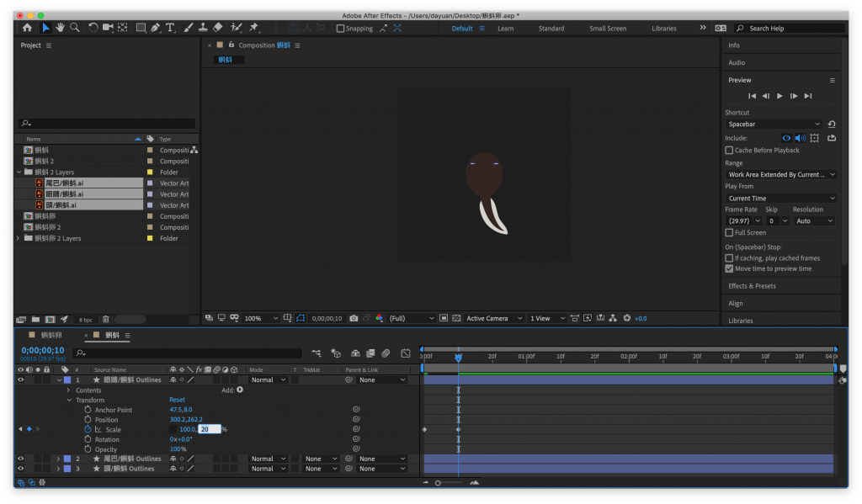Take a snapshot with camera icon
862x504 pixels.
(354, 319)
